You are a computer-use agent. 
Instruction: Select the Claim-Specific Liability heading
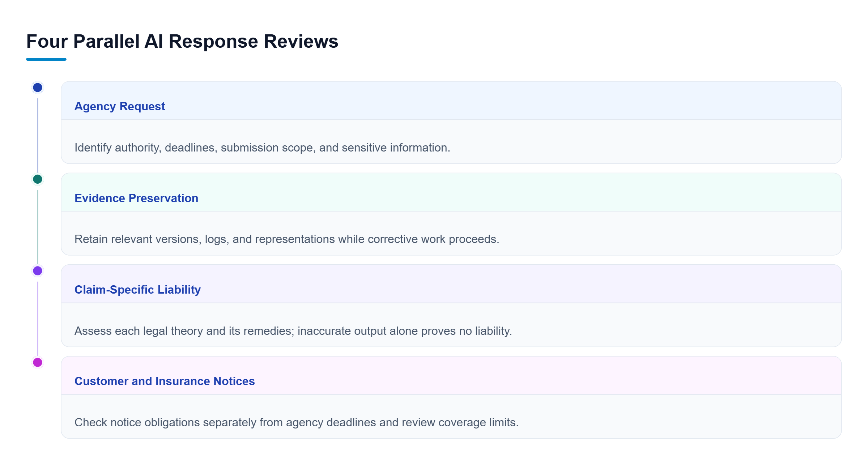137,290
